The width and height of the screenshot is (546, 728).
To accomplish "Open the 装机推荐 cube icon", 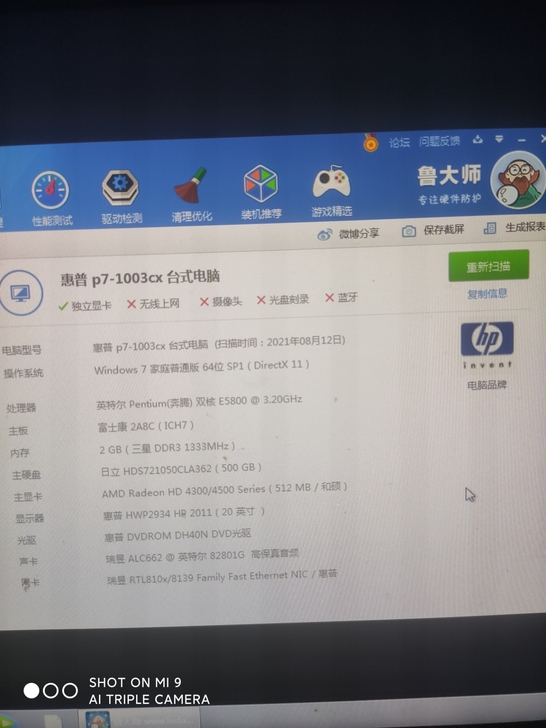I will click(261, 192).
